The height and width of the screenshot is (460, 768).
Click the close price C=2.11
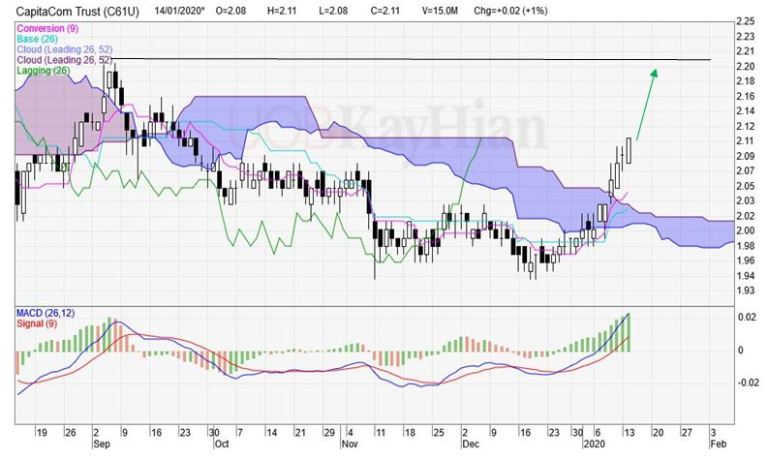385,10
